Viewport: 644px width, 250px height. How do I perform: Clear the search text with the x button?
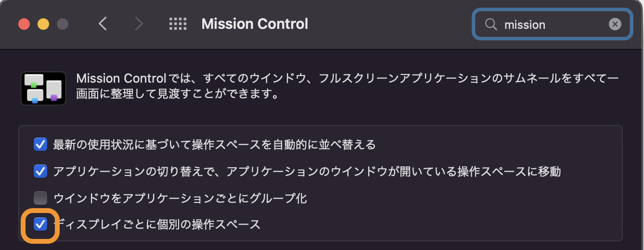pyautogui.click(x=615, y=24)
